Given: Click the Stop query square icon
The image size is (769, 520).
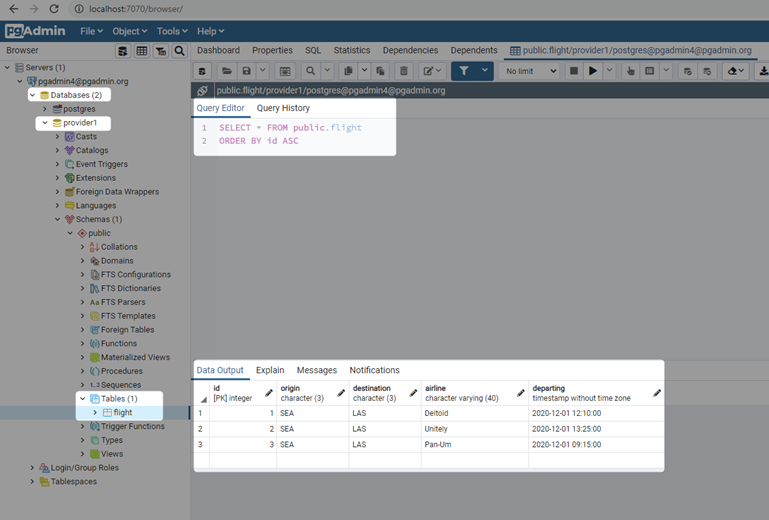Looking at the screenshot, I should pyautogui.click(x=573, y=71).
